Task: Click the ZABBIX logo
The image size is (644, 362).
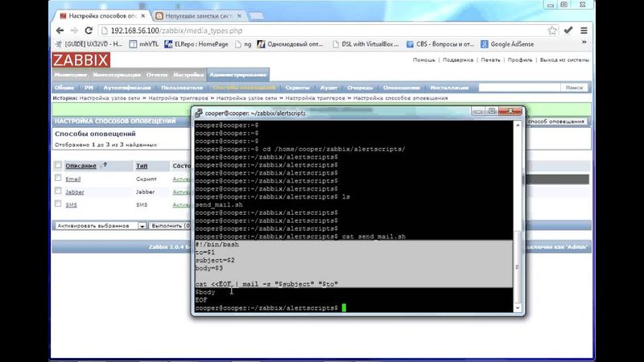Action: tap(81, 60)
